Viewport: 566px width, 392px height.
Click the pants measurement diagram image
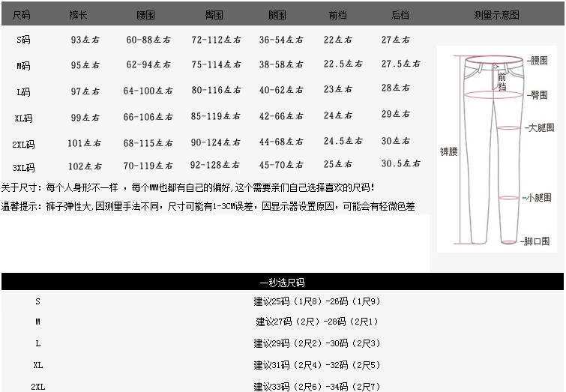coord(497,149)
